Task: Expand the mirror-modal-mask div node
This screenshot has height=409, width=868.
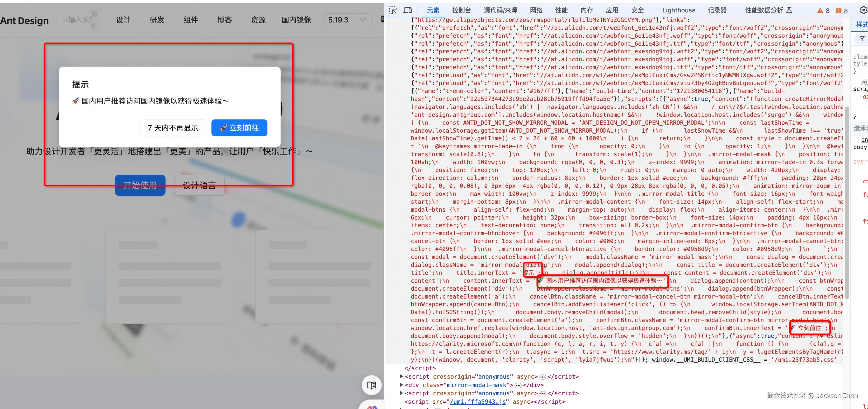Action: pyautogui.click(x=401, y=385)
